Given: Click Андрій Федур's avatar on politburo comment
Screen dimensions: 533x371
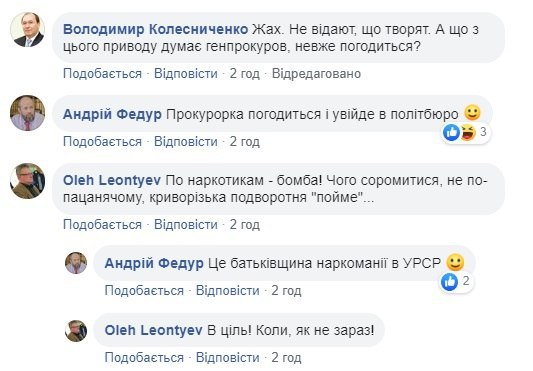Looking at the screenshot, I should (28, 113).
